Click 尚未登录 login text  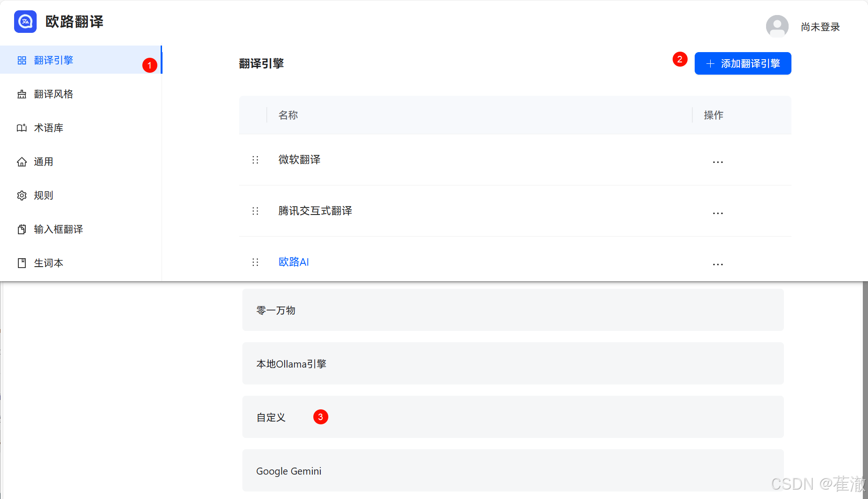pos(820,27)
